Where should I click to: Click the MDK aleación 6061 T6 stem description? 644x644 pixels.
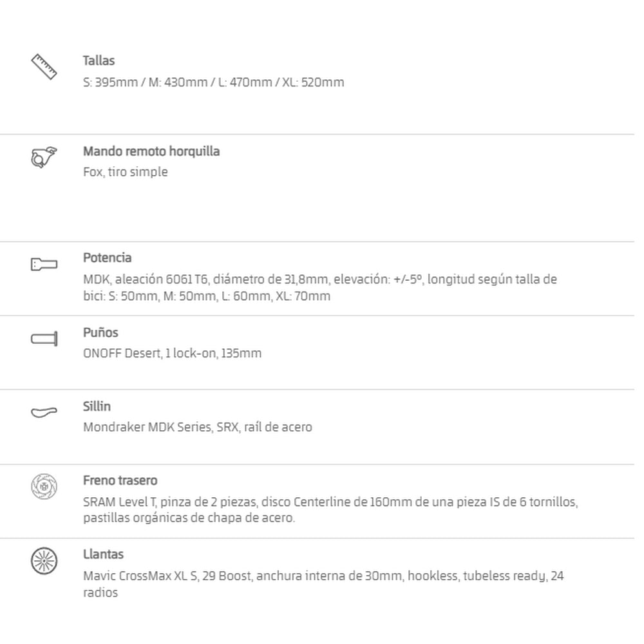(x=320, y=287)
